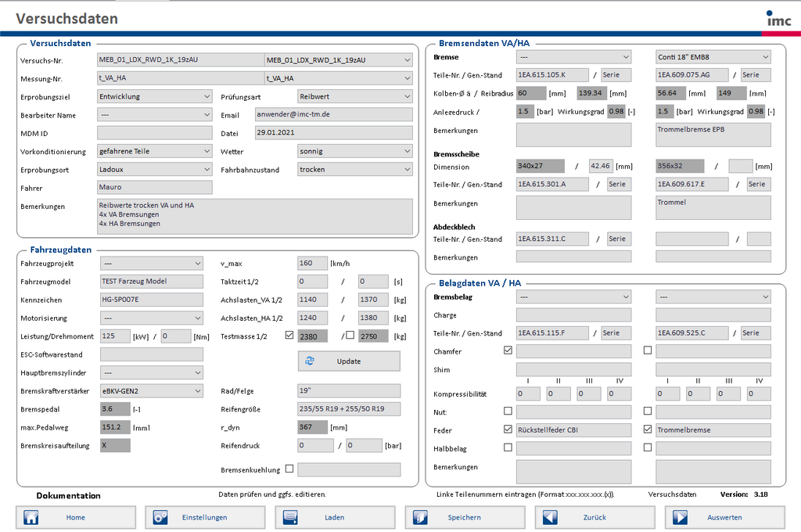Toggle the Bremsenkuehlung checkbox

pyautogui.click(x=289, y=469)
